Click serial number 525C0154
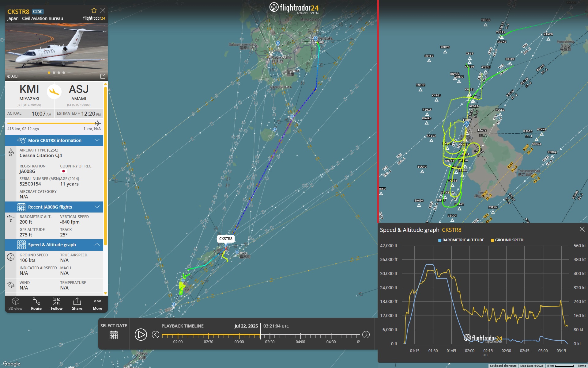588x368 pixels. click(30, 184)
